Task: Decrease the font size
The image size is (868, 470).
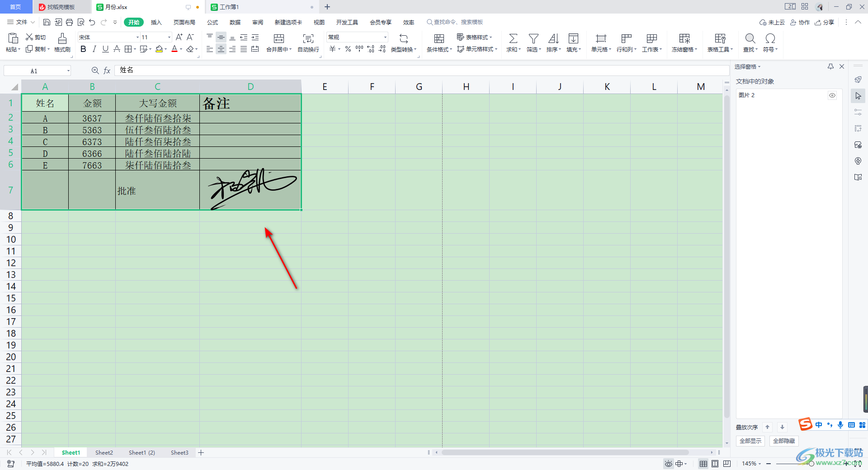Action: 190,37
